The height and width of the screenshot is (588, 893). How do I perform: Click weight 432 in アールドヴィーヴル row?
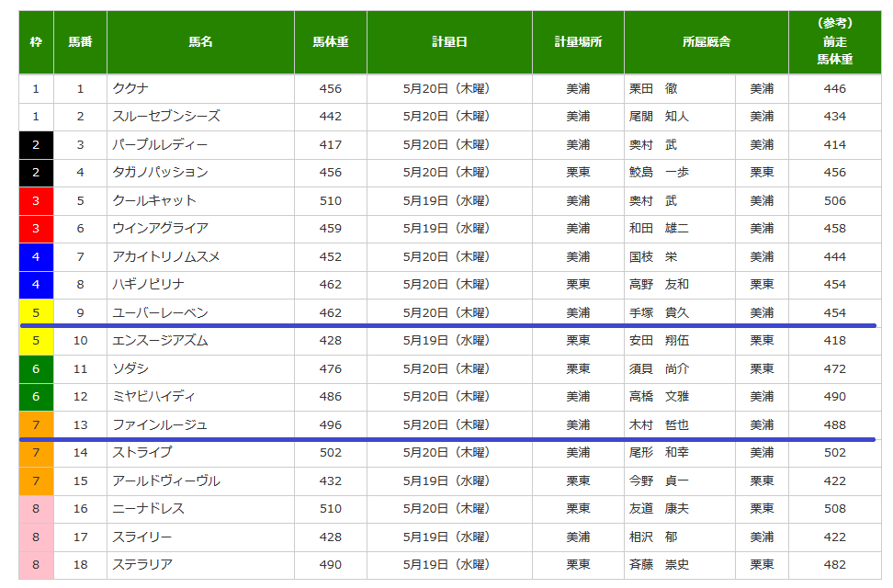tap(331, 481)
